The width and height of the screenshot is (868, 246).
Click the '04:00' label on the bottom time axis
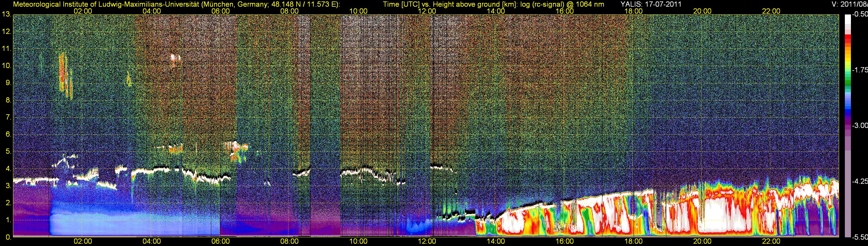point(152,242)
